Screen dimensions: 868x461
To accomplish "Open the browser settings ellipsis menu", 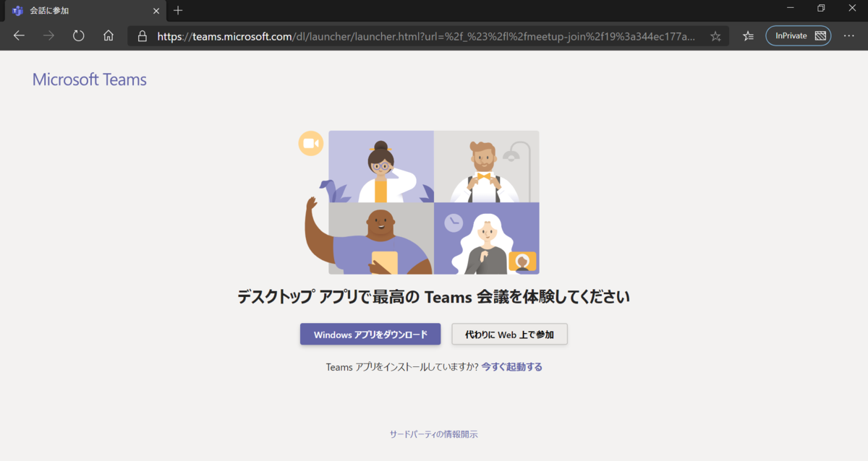I will (849, 35).
